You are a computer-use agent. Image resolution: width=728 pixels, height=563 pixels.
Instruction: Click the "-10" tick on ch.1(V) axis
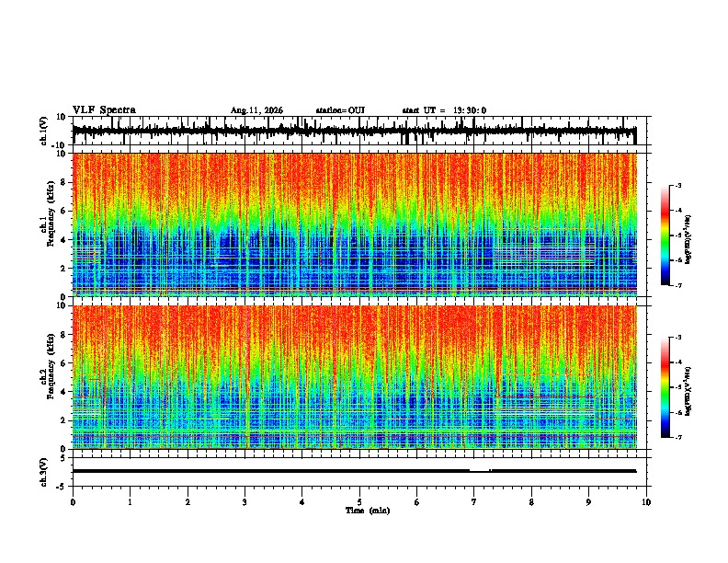click(60, 145)
